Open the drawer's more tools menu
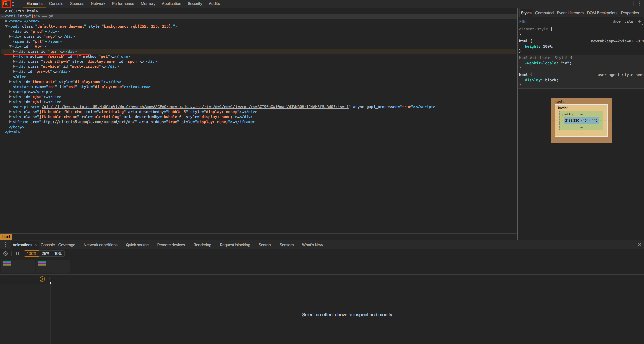Viewport: 644px width, 344px height. (x=5, y=245)
